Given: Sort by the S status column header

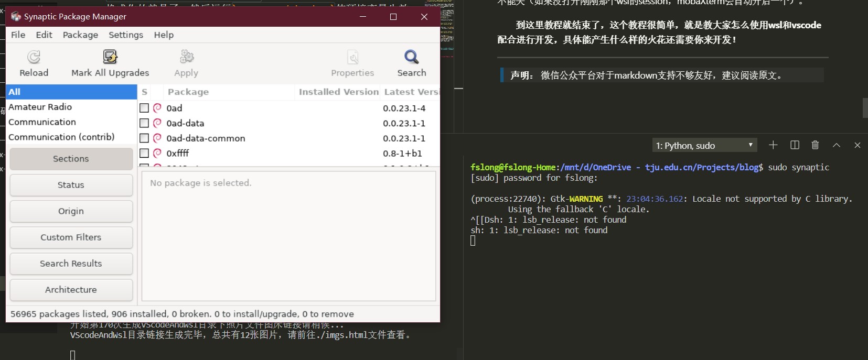Looking at the screenshot, I should click(x=145, y=92).
